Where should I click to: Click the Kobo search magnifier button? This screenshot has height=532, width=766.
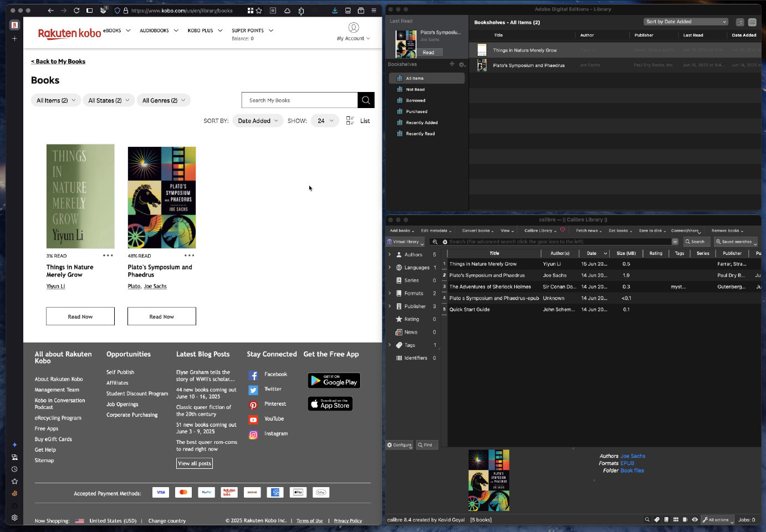366,100
